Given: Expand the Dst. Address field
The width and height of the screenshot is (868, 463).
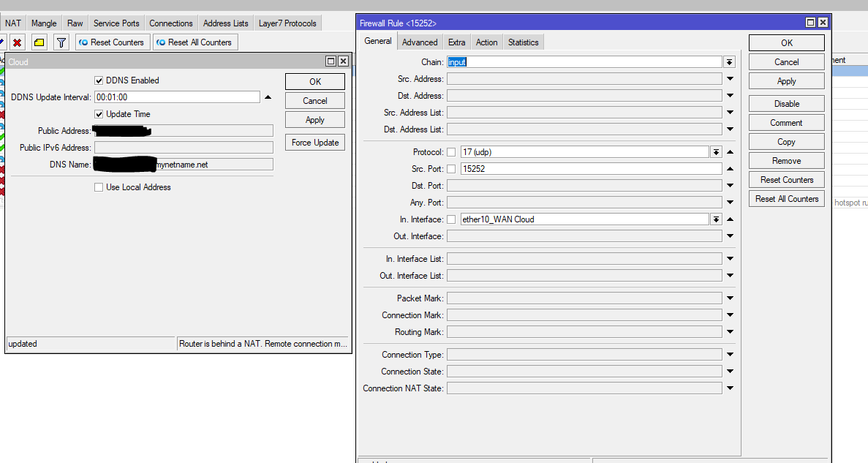Looking at the screenshot, I should tap(731, 96).
